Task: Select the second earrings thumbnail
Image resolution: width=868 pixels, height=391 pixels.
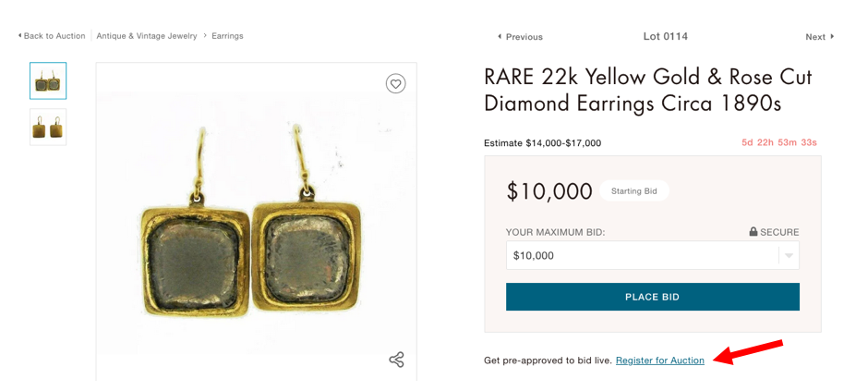Action: [48, 127]
